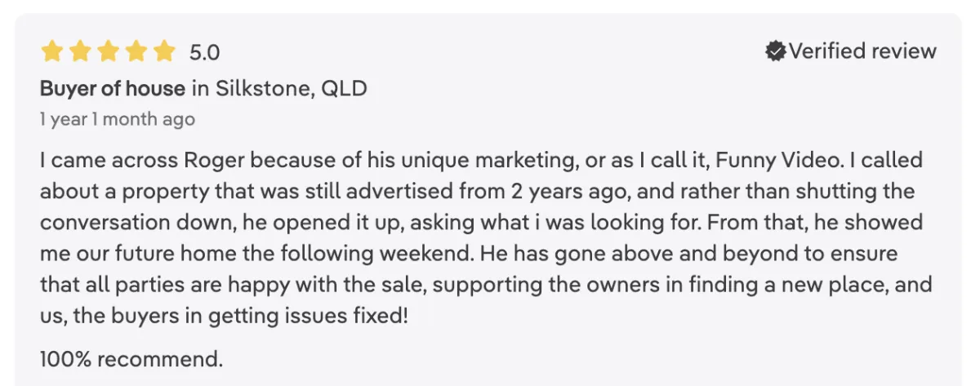Click the 100% recommend line
Image resolution: width=980 pixels, height=386 pixels.
tap(131, 357)
